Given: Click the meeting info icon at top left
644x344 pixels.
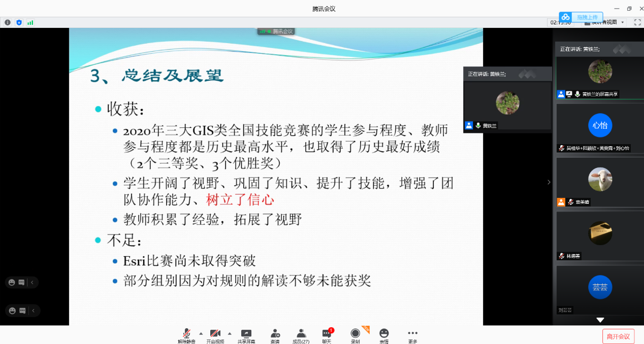Looking at the screenshot, I should click(x=8, y=22).
